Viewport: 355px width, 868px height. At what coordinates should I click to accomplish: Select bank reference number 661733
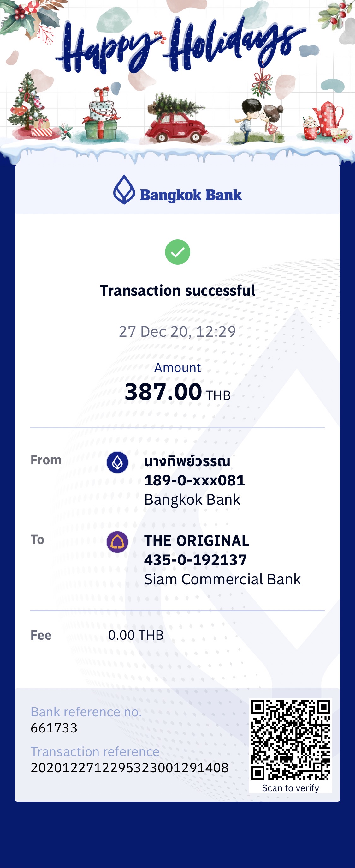[x=54, y=728]
